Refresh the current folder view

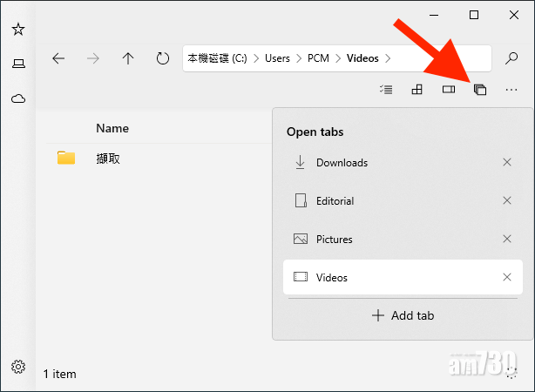tap(162, 58)
